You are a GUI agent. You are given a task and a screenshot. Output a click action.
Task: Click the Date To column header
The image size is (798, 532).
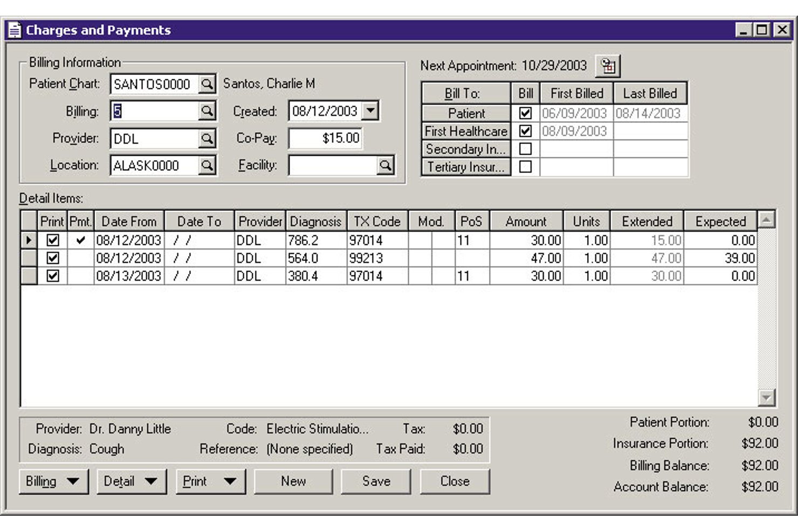199,222
